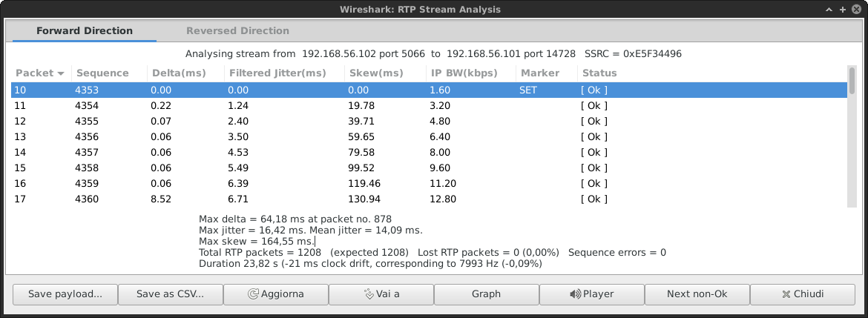Click filtered jitter value 5.49
Screen dimensions: 868x318
(238, 168)
